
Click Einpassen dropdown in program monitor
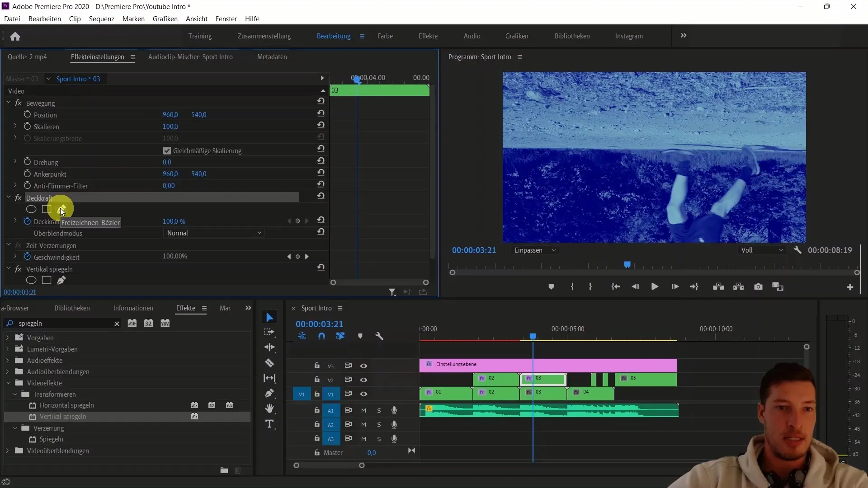pos(533,250)
